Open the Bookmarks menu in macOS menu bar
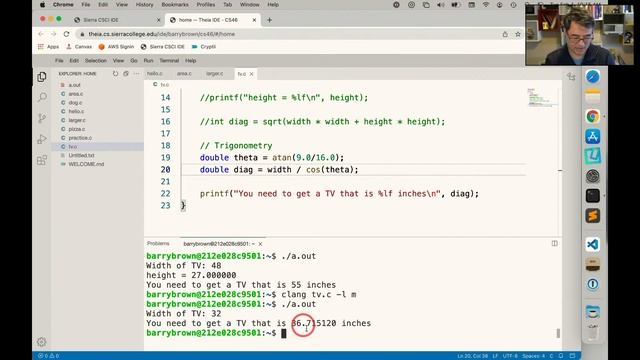 (x=175, y=5)
